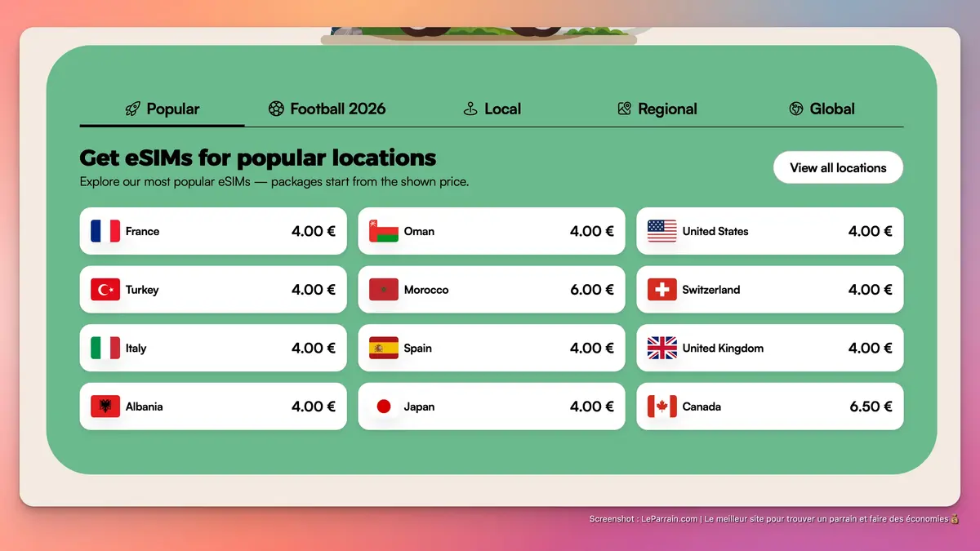980x551 pixels.
Task: Select the Local tab
Action: (x=492, y=109)
